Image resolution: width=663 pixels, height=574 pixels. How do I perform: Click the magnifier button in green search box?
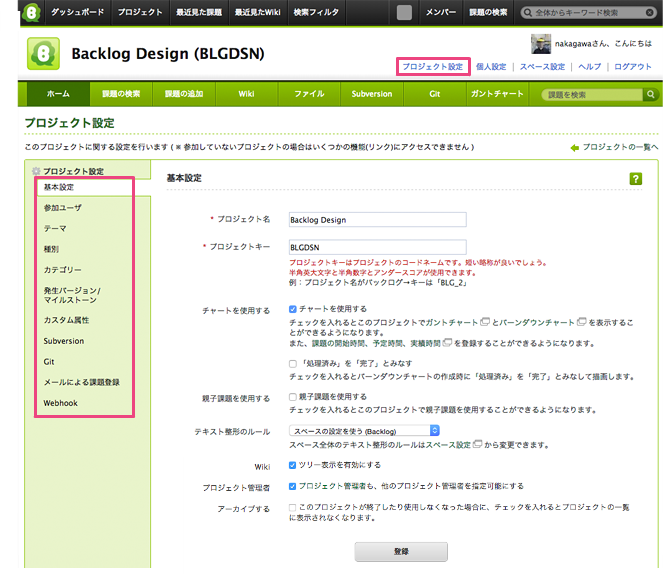tap(651, 94)
